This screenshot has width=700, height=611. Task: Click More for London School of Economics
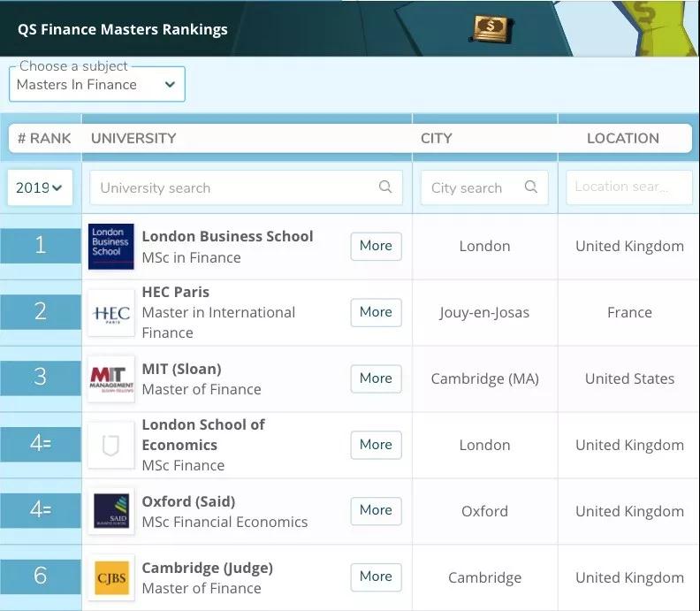click(376, 445)
